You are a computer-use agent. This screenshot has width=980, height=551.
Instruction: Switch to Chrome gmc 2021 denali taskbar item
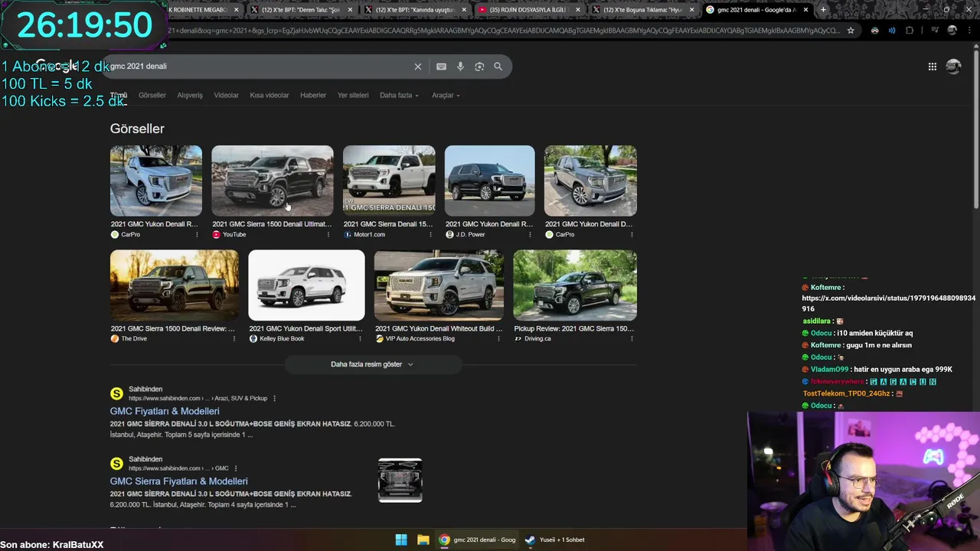479,540
